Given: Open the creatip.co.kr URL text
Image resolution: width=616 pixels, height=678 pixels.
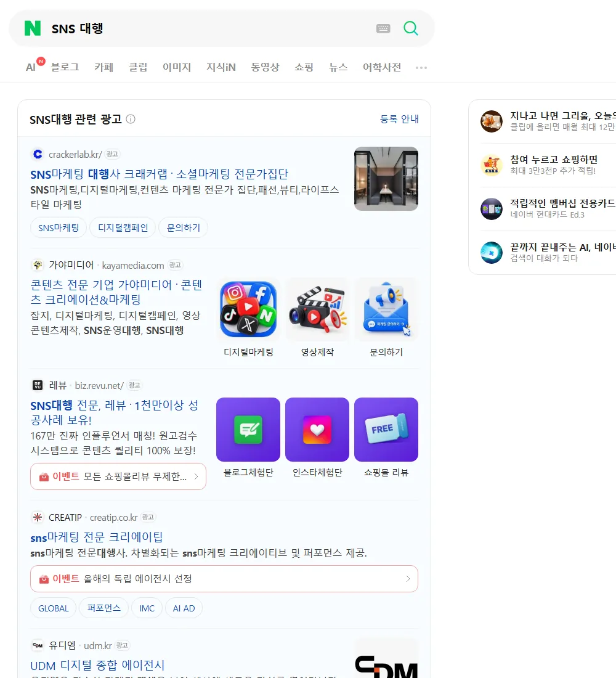Looking at the screenshot, I should pos(114,517).
